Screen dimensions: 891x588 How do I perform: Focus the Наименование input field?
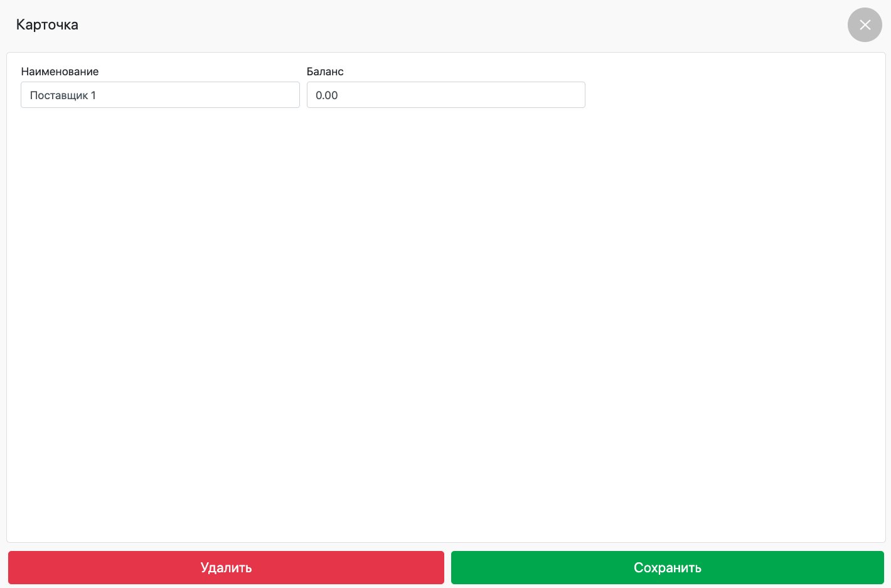click(160, 95)
